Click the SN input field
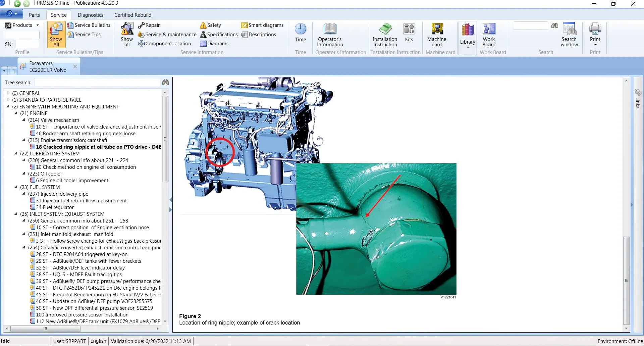Screen dimensions: 644x346 27,44
